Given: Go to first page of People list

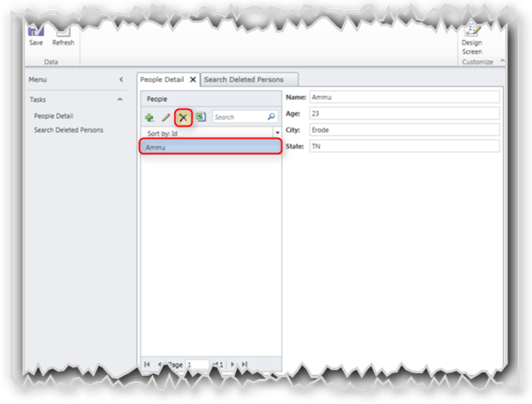Looking at the screenshot, I should [x=147, y=365].
